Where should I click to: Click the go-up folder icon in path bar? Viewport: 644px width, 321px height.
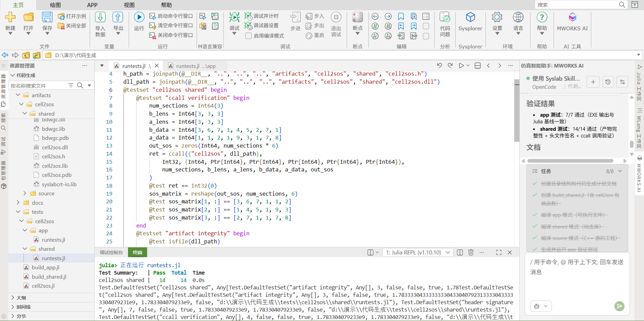coord(26,55)
